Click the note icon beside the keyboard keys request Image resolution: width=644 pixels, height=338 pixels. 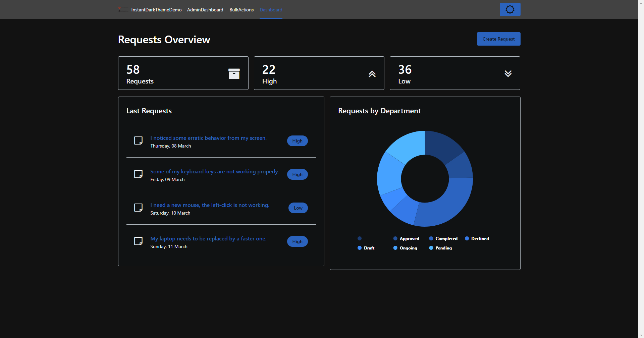click(138, 174)
